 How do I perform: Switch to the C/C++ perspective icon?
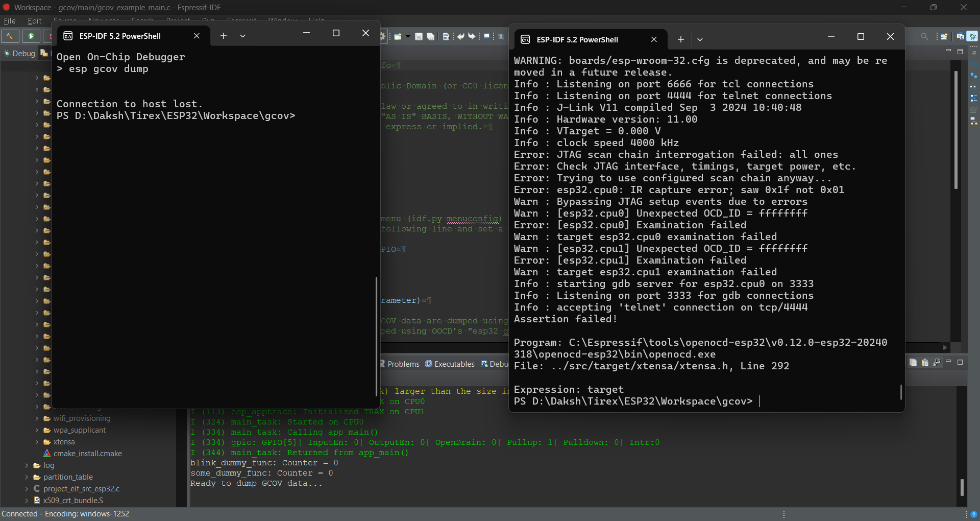tap(960, 36)
